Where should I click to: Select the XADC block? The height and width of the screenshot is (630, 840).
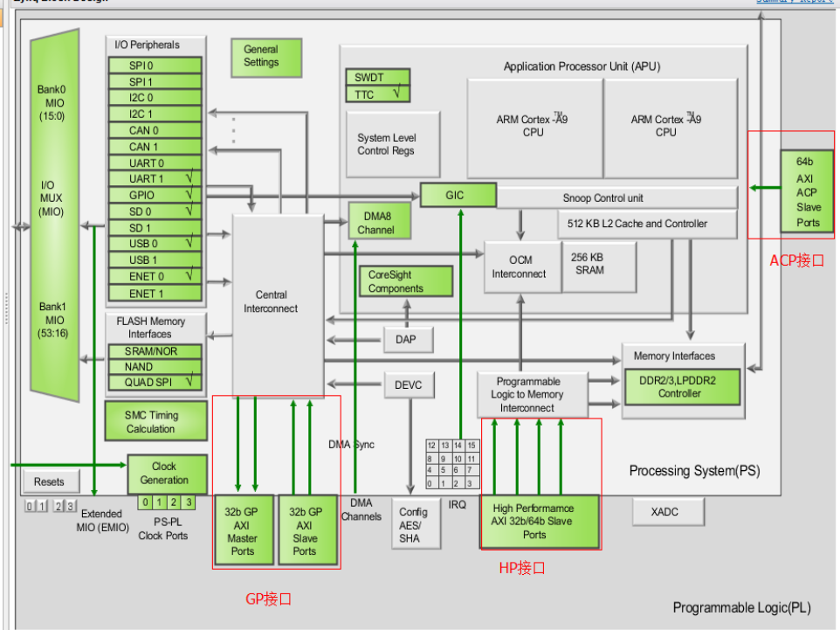click(x=667, y=511)
